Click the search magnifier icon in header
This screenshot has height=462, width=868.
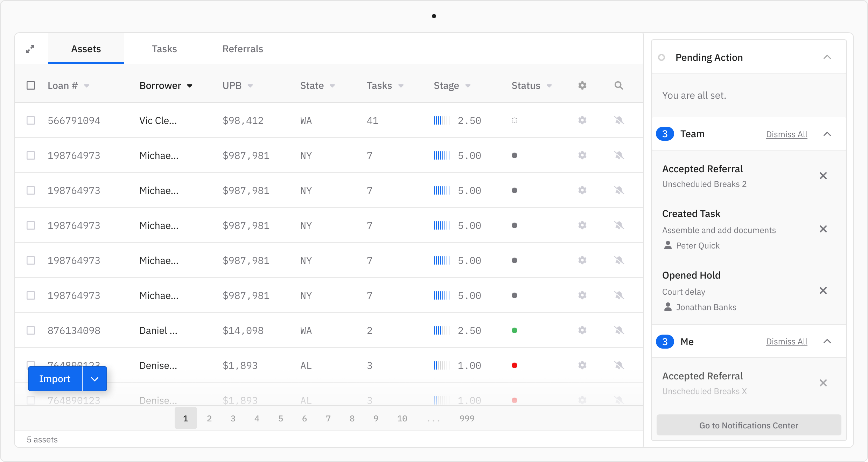(x=618, y=85)
